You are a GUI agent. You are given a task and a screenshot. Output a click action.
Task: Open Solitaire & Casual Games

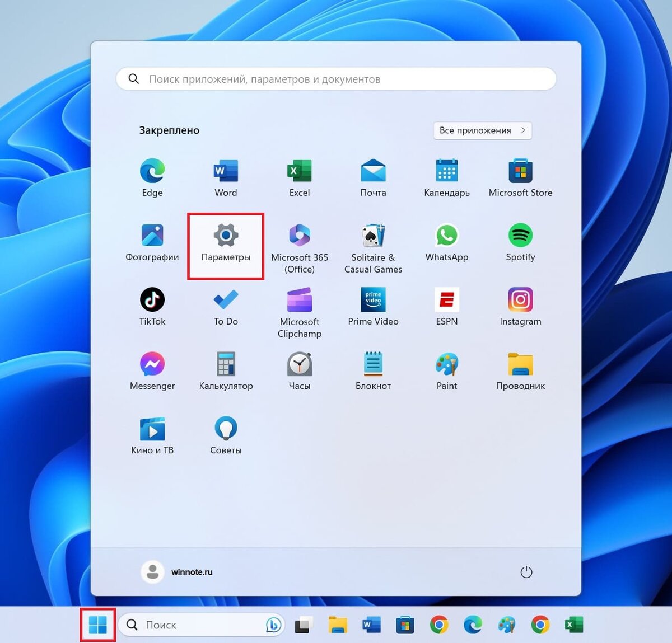[373, 248]
